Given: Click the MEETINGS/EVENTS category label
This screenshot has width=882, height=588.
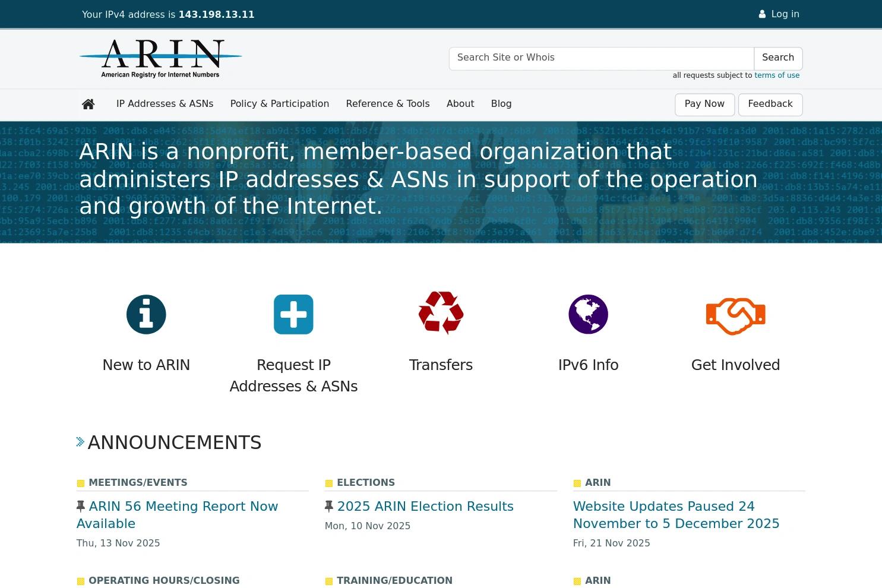Looking at the screenshot, I should pyautogui.click(x=138, y=483).
